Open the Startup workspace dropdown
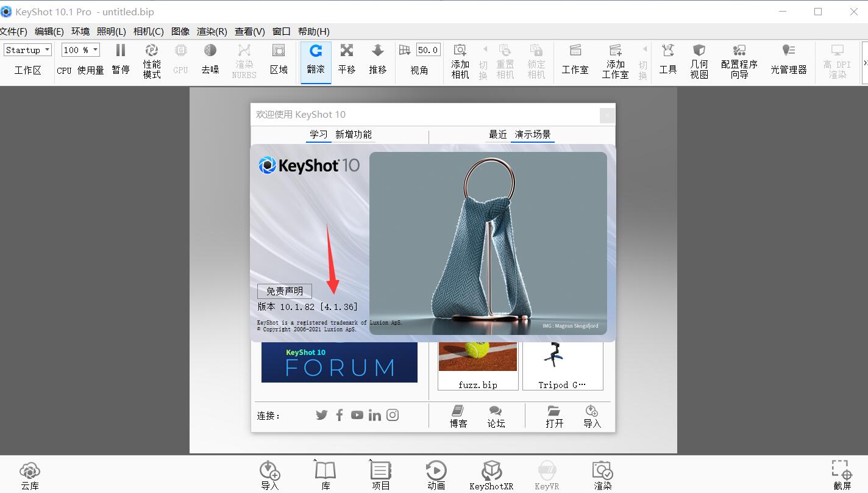Screen dimensions: 868x493 pyautogui.click(x=28, y=50)
